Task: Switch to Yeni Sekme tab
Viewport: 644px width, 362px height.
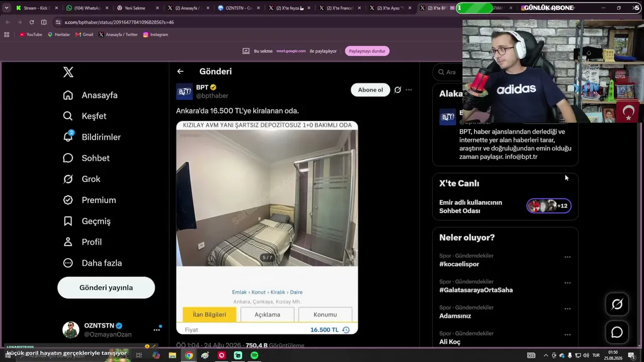Action: 137,8
